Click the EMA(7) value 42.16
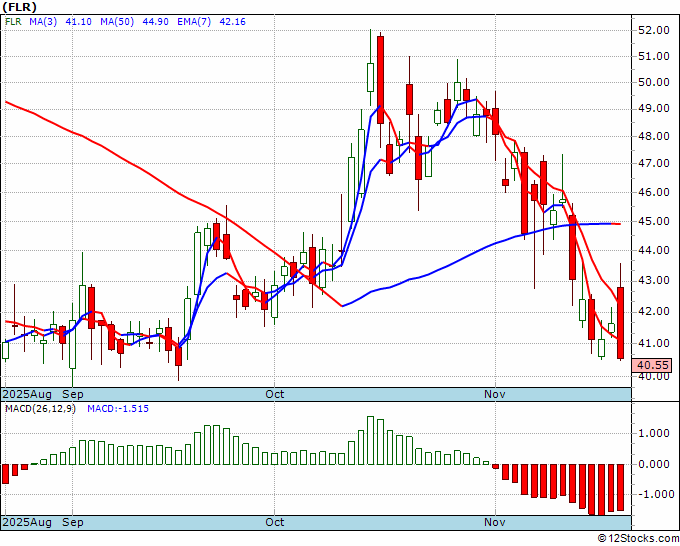 tap(232, 21)
